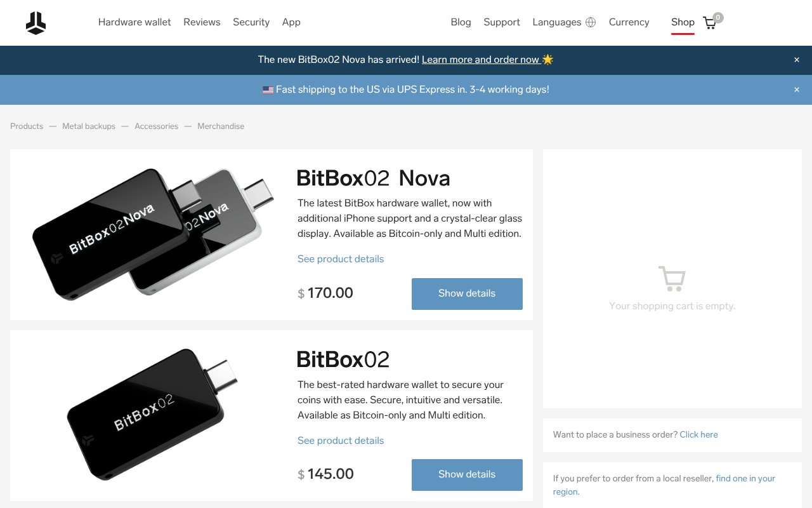Dismiss the BitBox02 Nova announcement banner

point(796,59)
